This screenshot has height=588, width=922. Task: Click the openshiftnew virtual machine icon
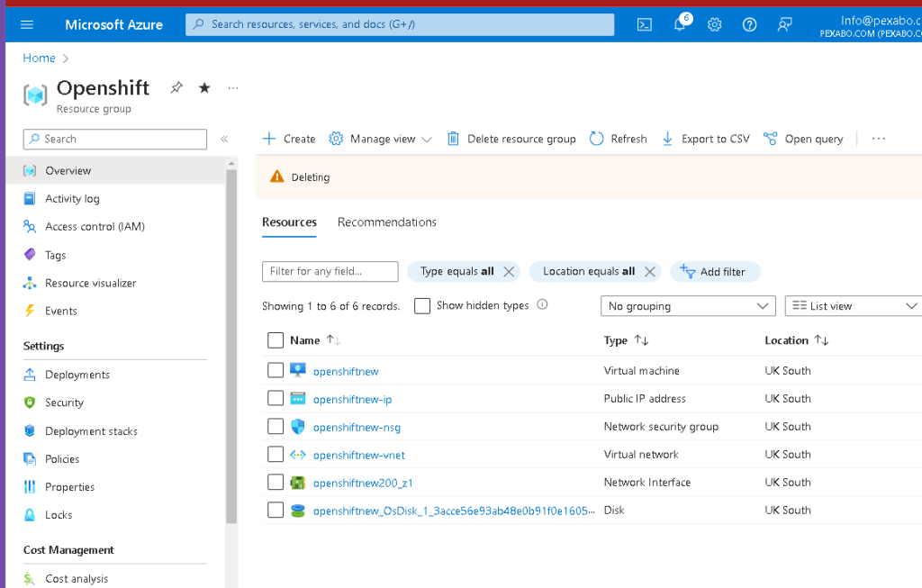tap(298, 370)
